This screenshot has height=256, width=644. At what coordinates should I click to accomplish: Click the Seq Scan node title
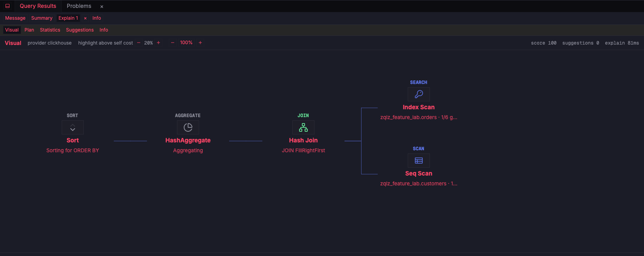419,174
